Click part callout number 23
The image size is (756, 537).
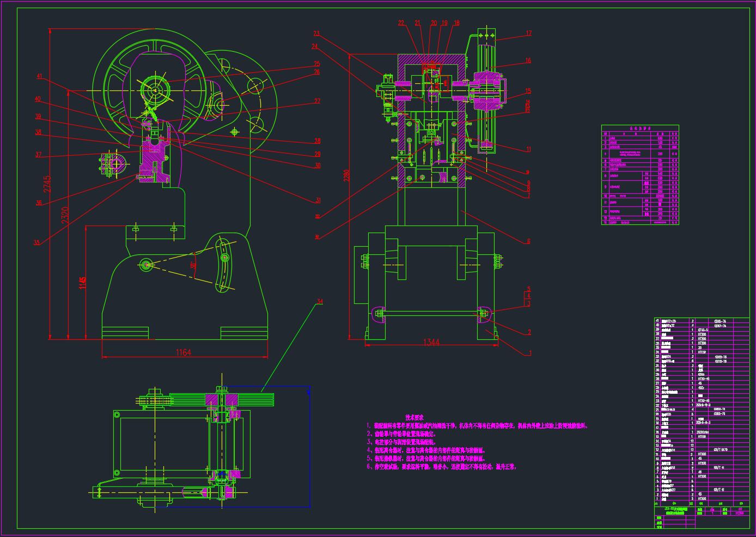pyautogui.click(x=316, y=34)
